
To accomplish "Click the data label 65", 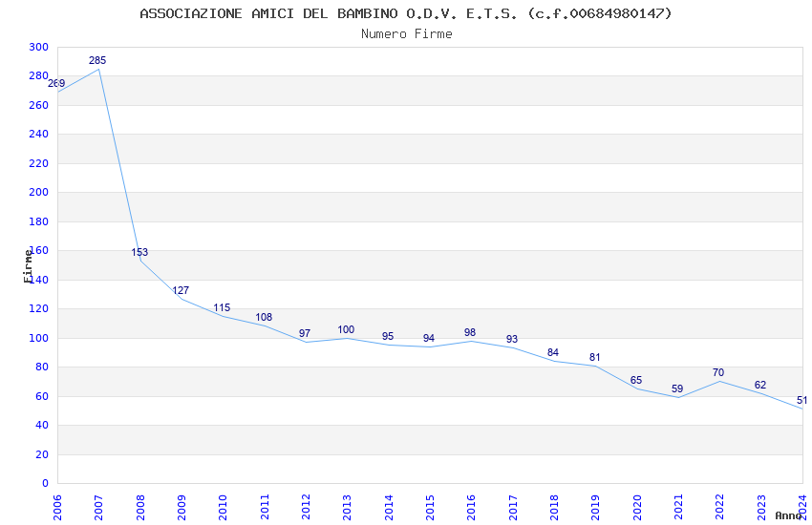I will tap(636, 381).
